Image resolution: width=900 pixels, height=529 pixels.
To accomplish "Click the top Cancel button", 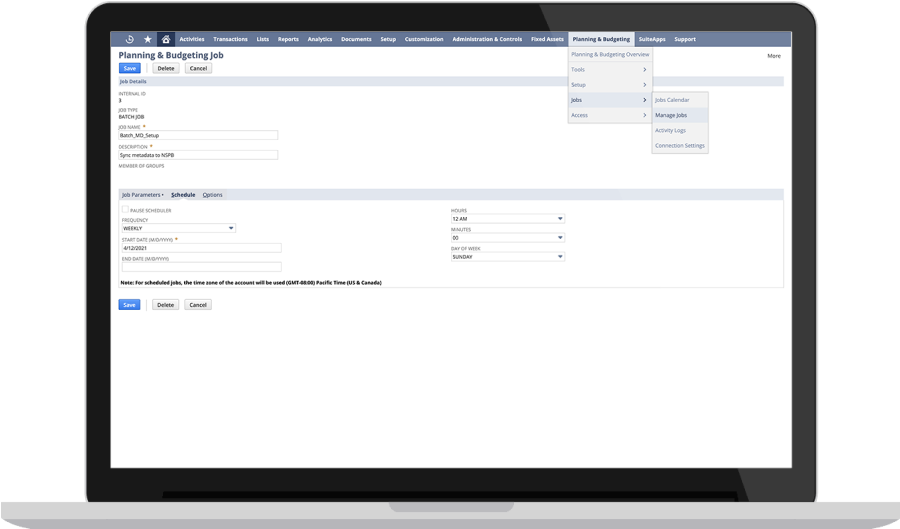I will tap(198, 68).
